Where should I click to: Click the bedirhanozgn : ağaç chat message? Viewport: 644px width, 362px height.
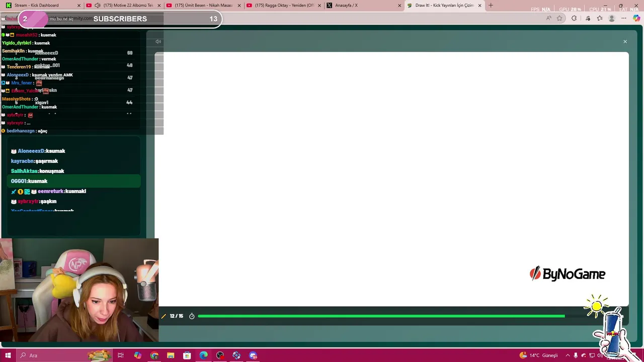25,131
